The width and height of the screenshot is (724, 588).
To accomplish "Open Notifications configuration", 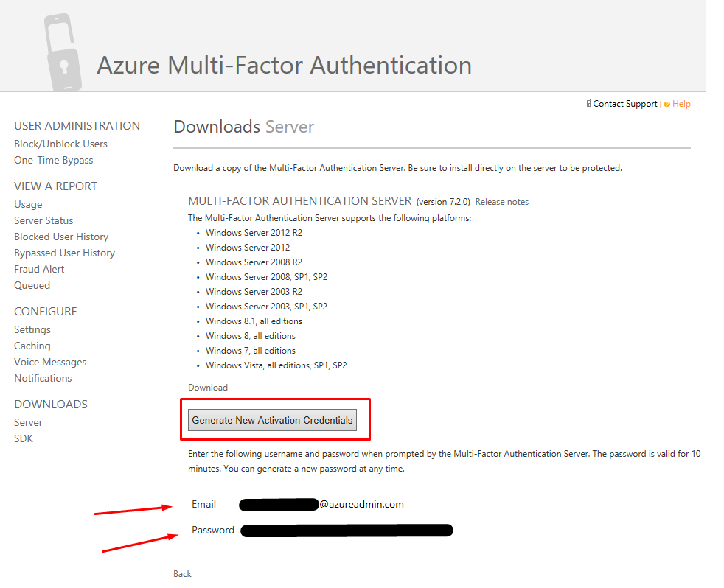I will 43,378.
